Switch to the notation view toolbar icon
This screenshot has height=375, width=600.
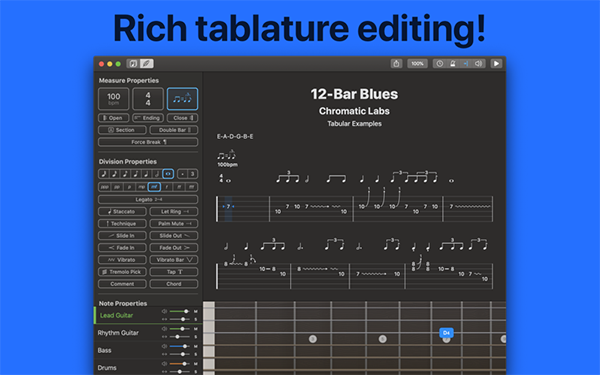(x=133, y=64)
